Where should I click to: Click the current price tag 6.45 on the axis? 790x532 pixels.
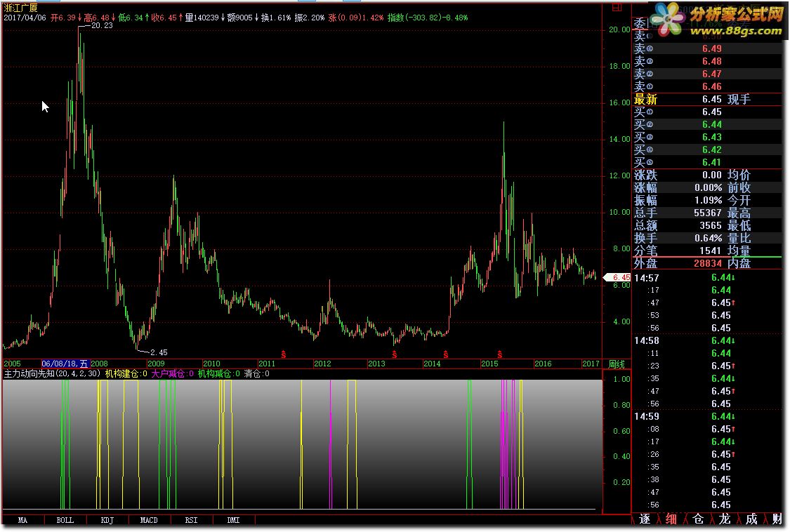click(618, 277)
